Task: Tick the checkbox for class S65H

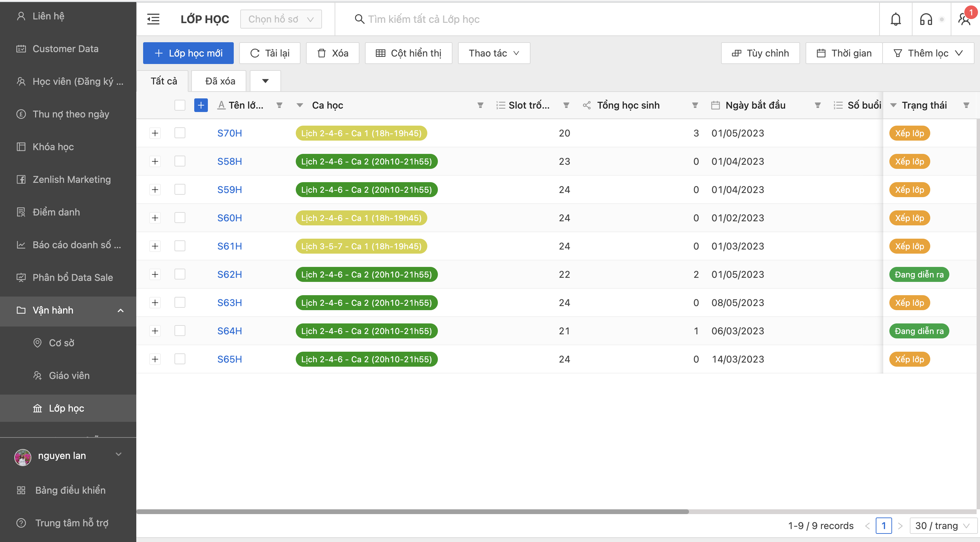Action: [x=180, y=359]
